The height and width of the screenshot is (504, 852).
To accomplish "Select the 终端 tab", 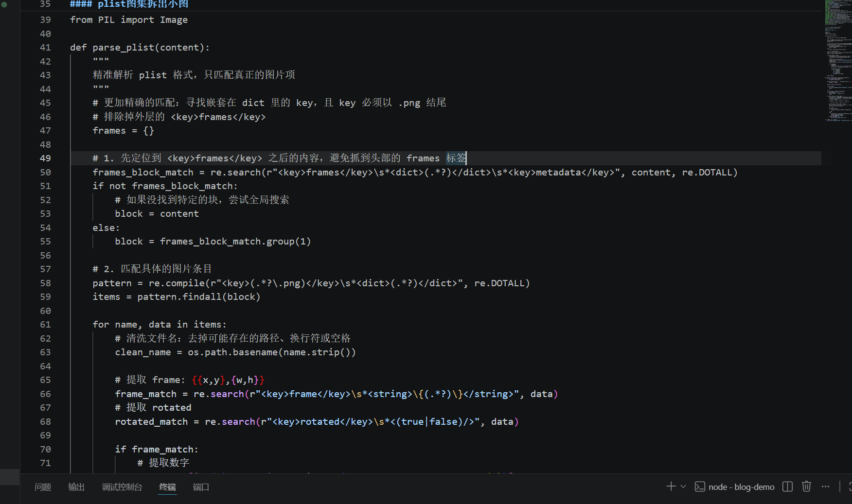I will pos(167,487).
